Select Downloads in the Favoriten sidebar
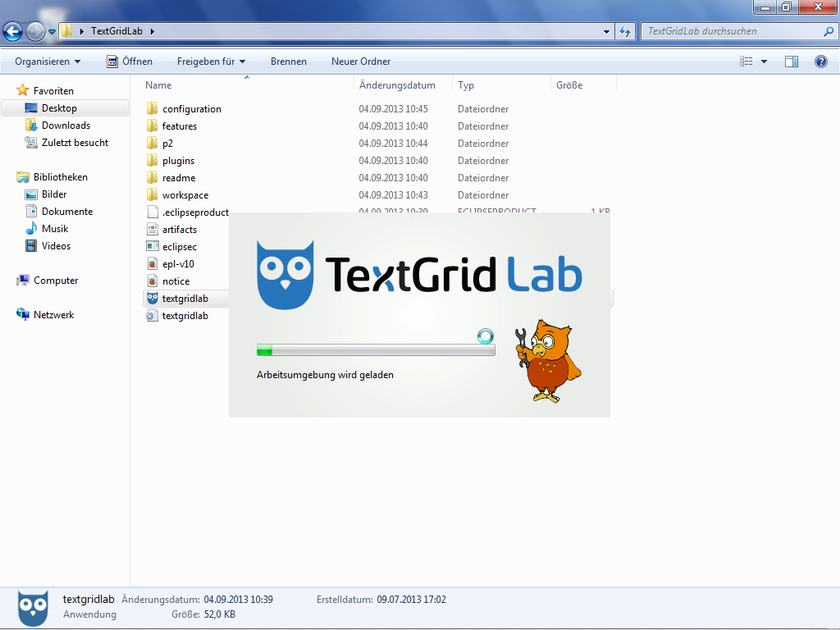The height and width of the screenshot is (630, 840). (x=66, y=126)
